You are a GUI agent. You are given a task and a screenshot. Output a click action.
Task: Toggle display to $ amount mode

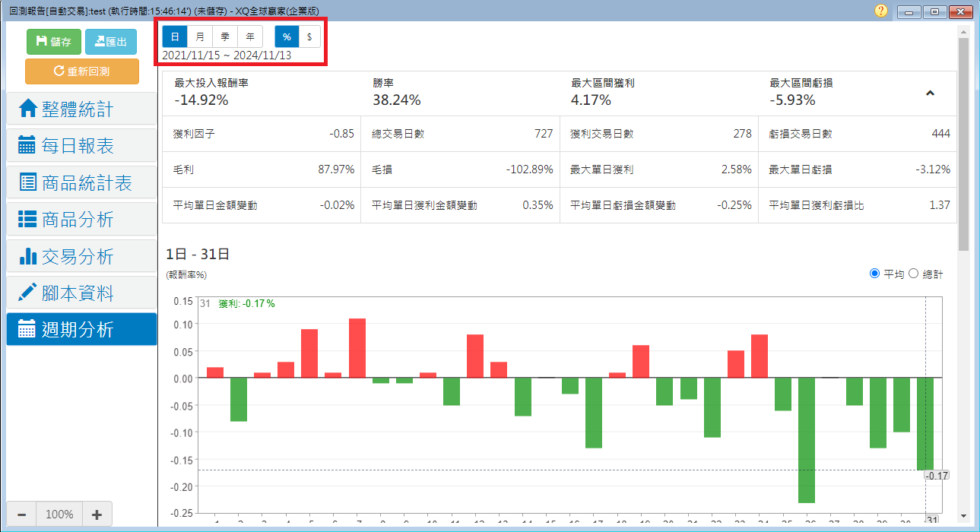[309, 36]
